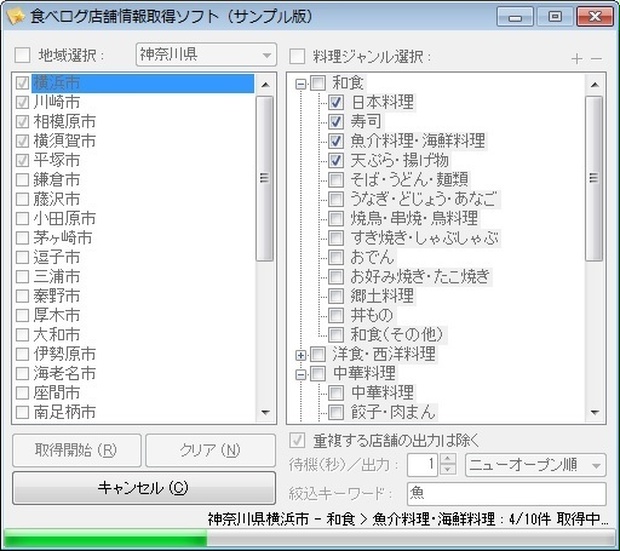
Task: Collapse the 中華料理 parent tree node
Action: [301, 375]
